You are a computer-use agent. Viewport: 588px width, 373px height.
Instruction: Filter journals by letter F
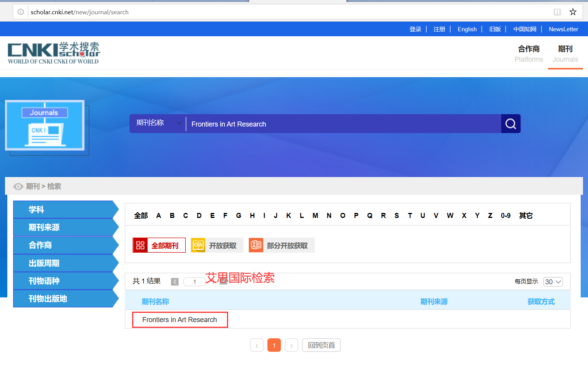pos(225,216)
